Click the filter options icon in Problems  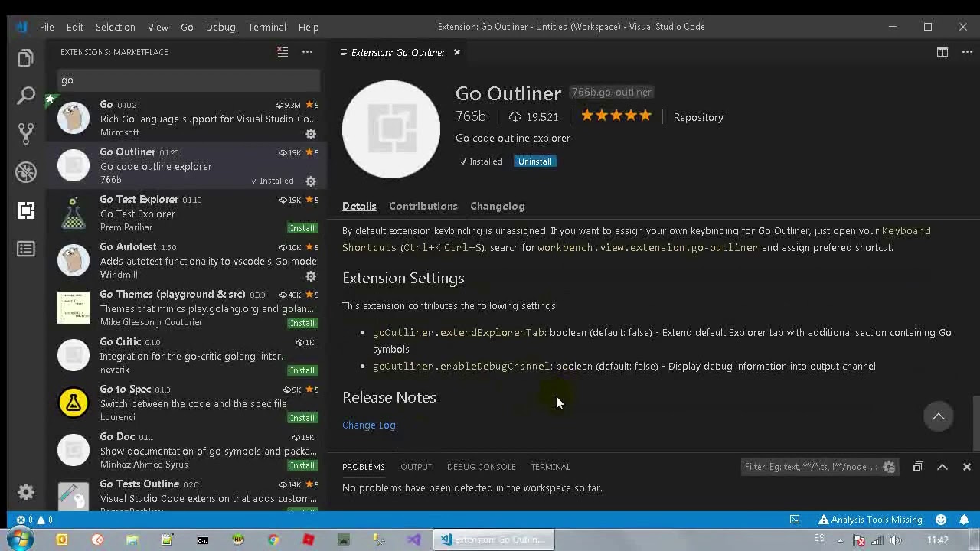click(889, 467)
